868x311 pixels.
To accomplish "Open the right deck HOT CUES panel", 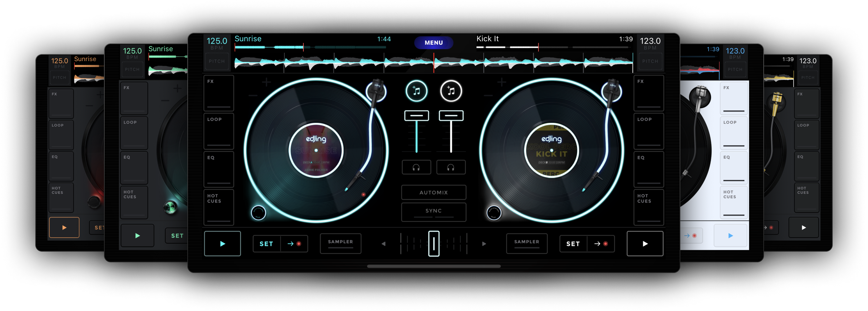I will pyautogui.click(x=649, y=208).
